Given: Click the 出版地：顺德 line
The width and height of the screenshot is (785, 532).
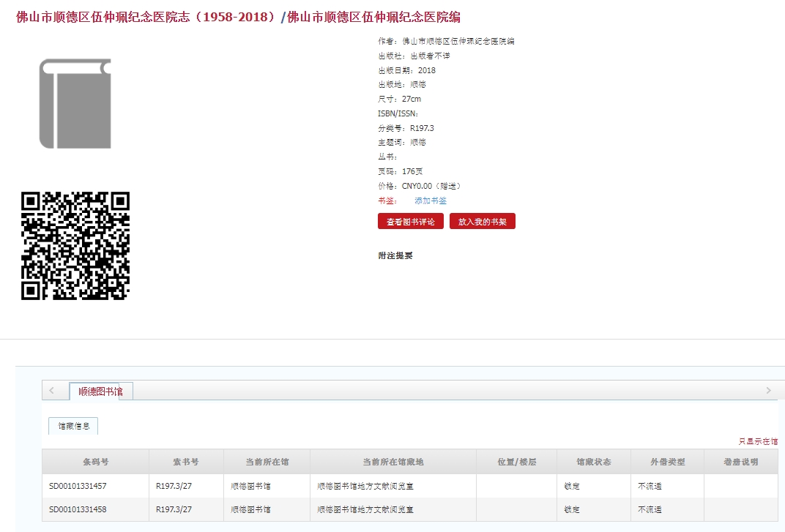Looking at the screenshot, I should coord(402,85).
